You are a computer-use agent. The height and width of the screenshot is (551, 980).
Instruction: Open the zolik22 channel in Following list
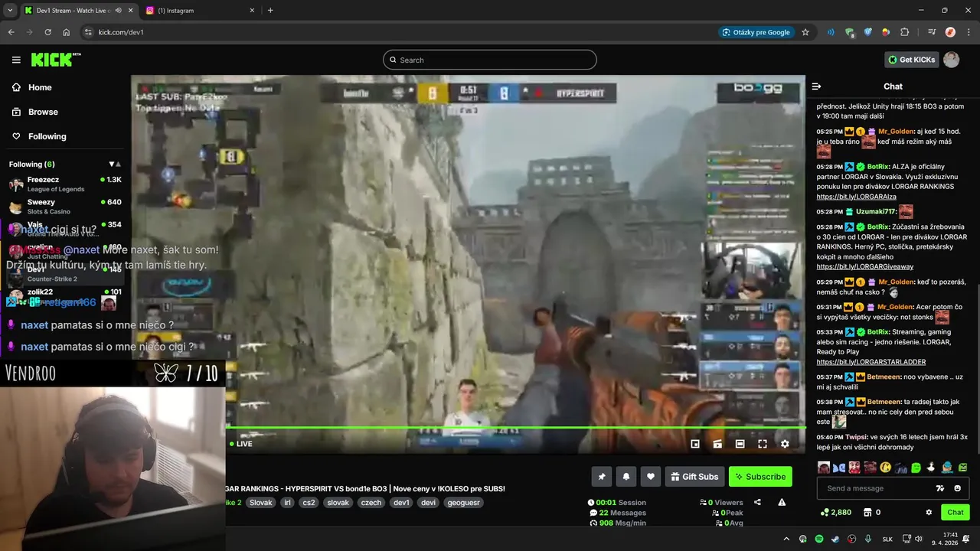(x=65, y=295)
